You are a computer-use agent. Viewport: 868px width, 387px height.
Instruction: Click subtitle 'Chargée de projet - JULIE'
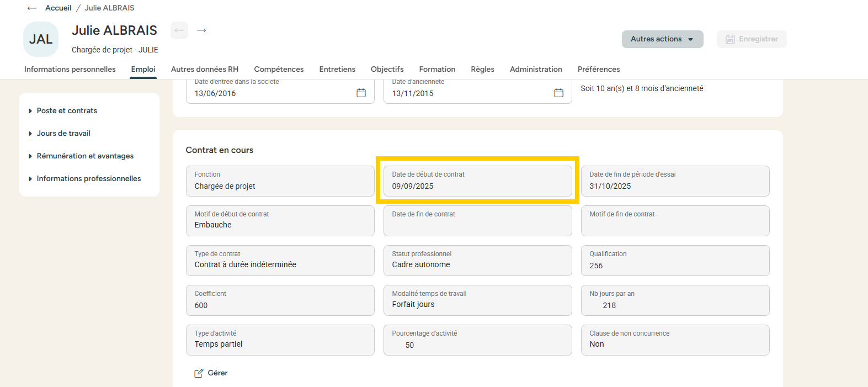(x=115, y=50)
